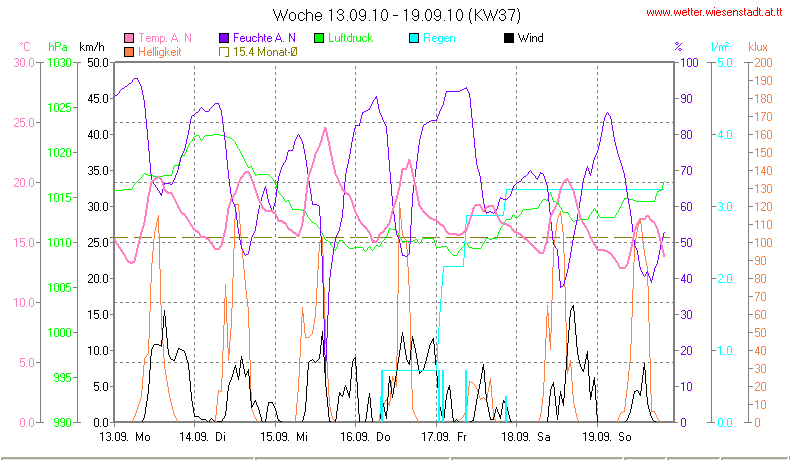Viewport: 790px width, 460px height.
Task: Click the 200 klux axis value
Action: point(764,63)
